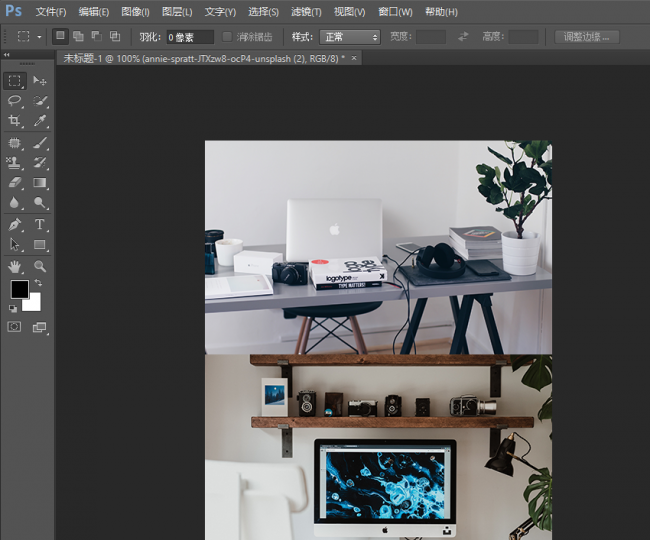Screen dimensions: 650x540
Task: Open the 帮助(H) menu
Action: click(x=441, y=12)
